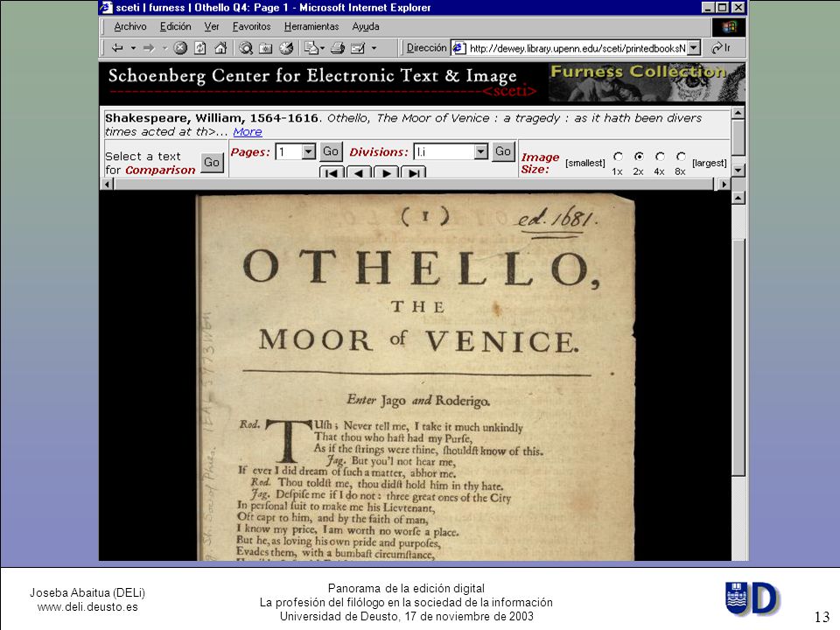Select the 8x image size radio button

click(x=681, y=157)
